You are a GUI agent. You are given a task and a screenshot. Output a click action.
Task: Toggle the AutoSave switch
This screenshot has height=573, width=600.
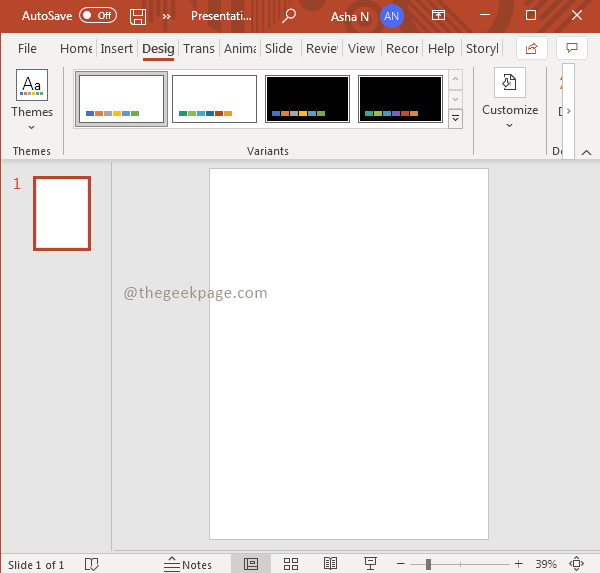point(98,16)
